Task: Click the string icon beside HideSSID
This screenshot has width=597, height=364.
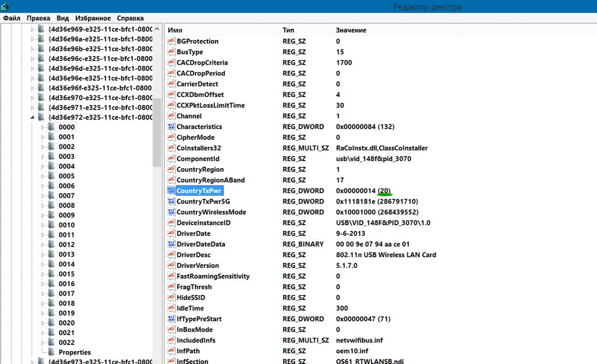Action: (x=171, y=298)
